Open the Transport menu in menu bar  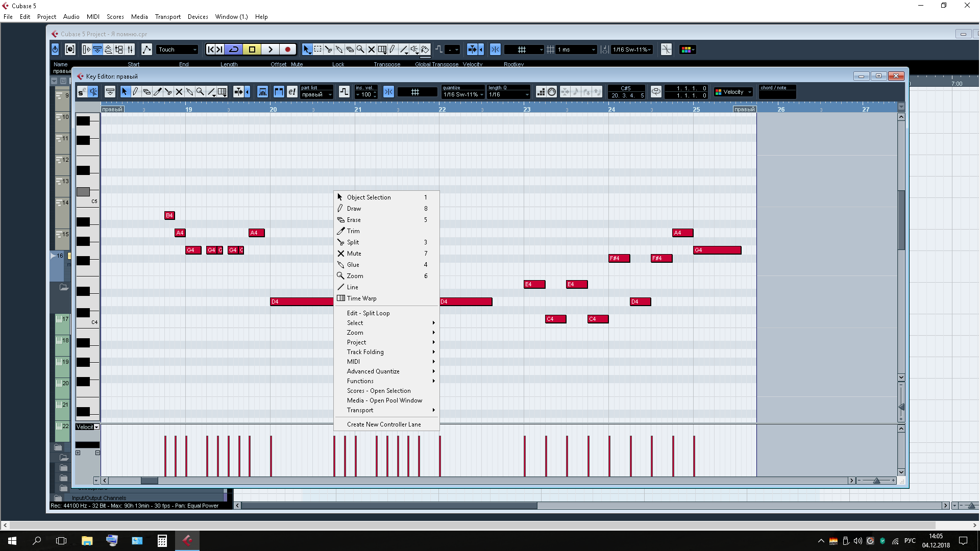coord(167,16)
